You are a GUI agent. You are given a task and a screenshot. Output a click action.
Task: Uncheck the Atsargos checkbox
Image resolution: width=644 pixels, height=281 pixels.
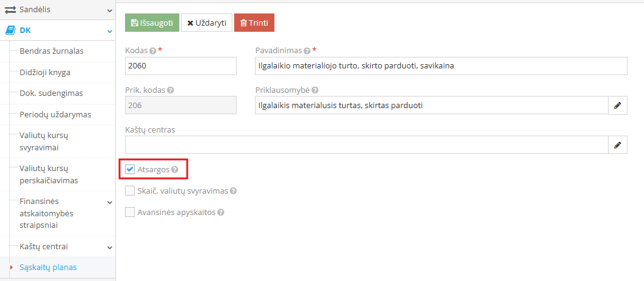click(x=130, y=169)
